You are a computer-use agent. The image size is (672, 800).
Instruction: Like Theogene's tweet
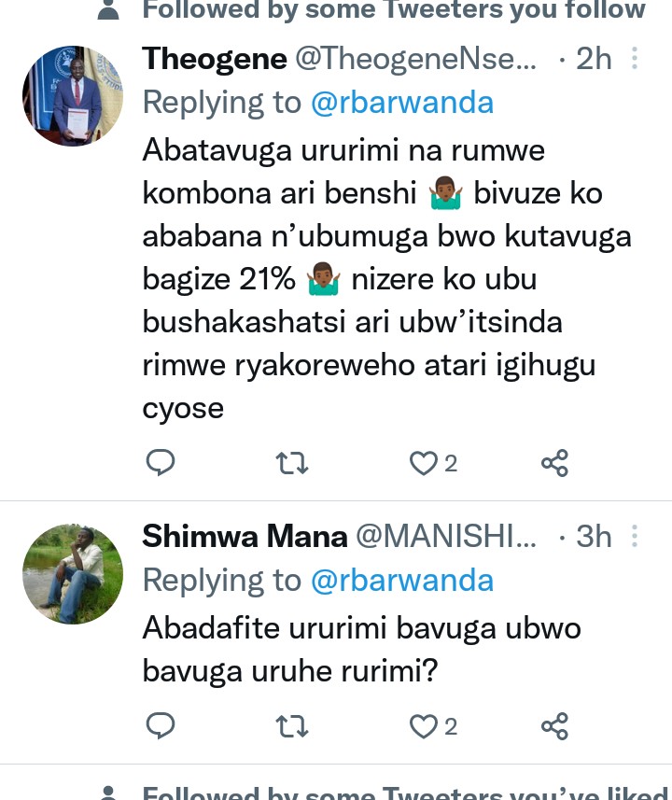[x=425, y=463]
